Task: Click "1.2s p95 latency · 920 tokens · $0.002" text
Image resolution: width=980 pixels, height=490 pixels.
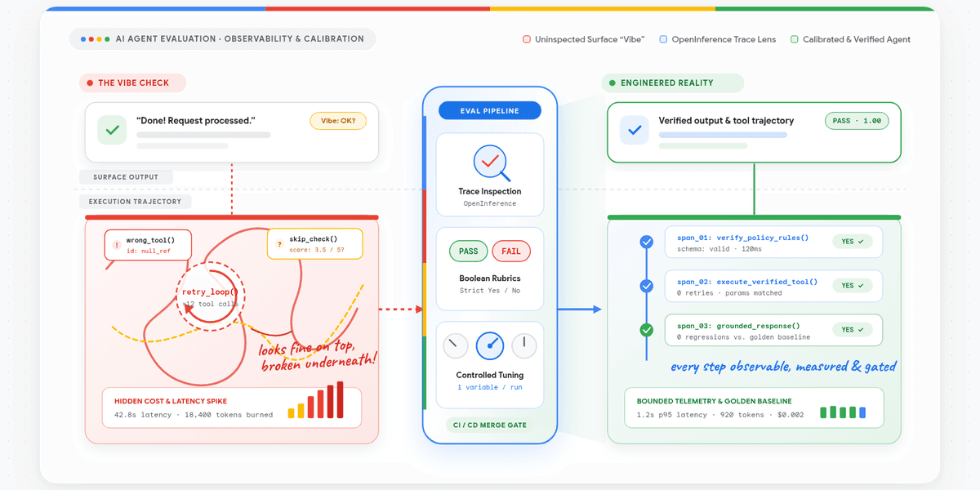Action: [x=720, y=415]
